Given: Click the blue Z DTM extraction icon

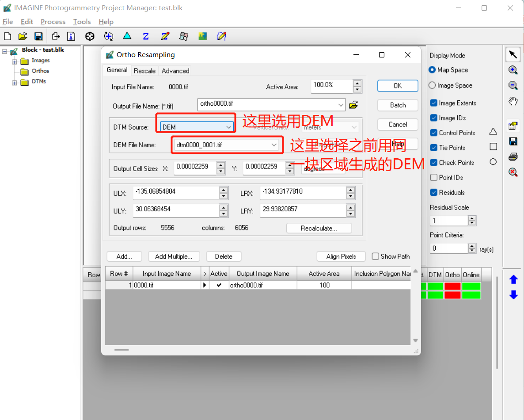Looking at the screenshot, I should tap(146, 36).
